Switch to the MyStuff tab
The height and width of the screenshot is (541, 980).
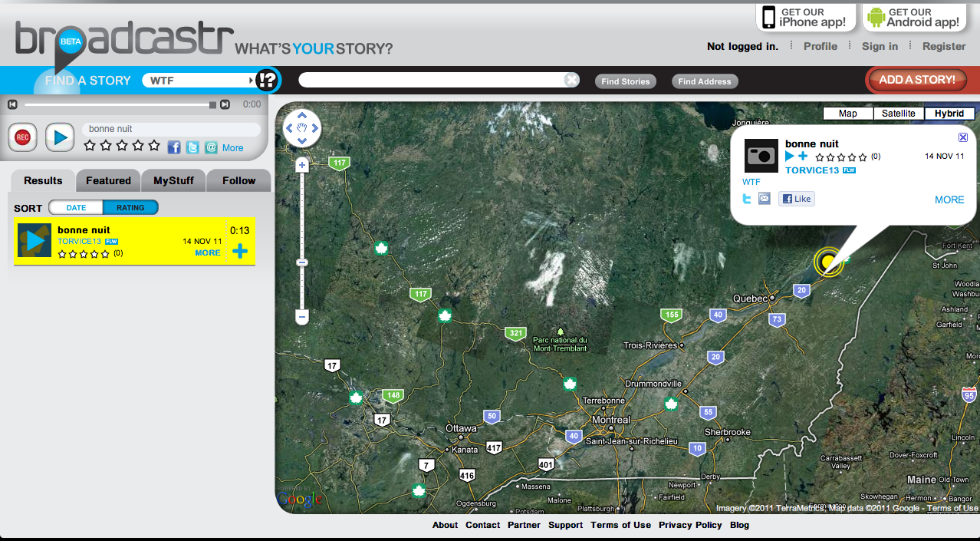[x=173, y=180]
